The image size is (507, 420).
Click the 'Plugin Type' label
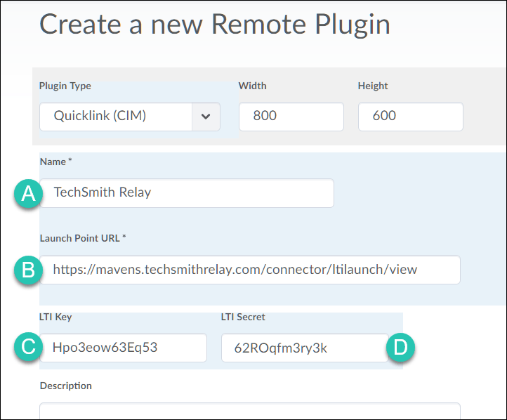tap(65, 86)
